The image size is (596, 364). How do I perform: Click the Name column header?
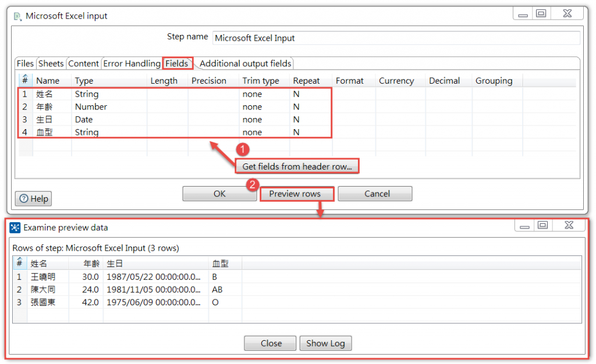pyautogui.click(x=52, y=81)
